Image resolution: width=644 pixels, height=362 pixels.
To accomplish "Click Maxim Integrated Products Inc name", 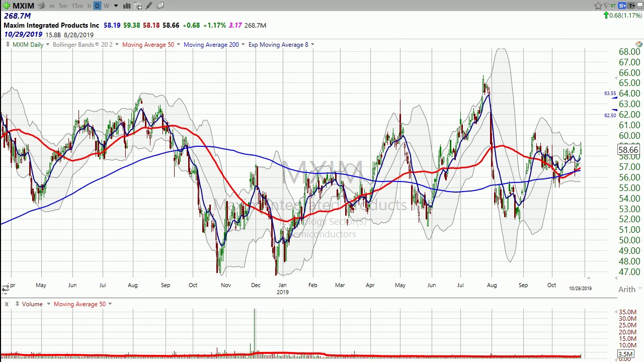I will point(51,25).
